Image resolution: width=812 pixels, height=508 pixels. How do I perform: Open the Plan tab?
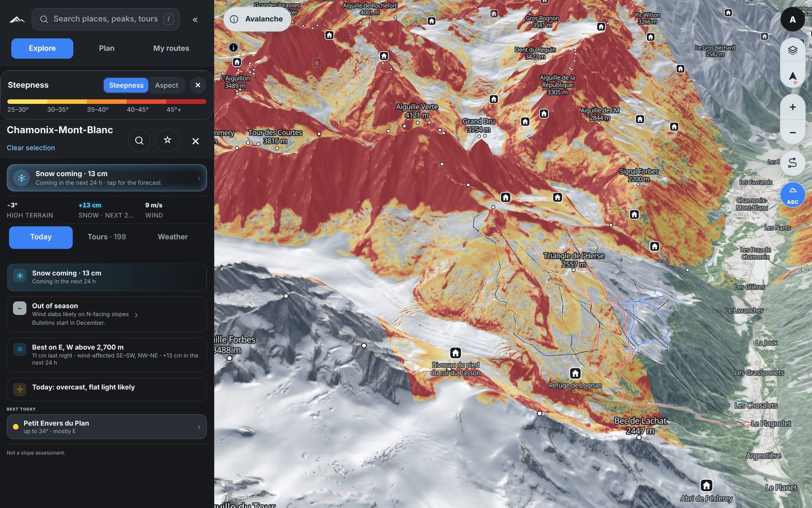[107, 48]
